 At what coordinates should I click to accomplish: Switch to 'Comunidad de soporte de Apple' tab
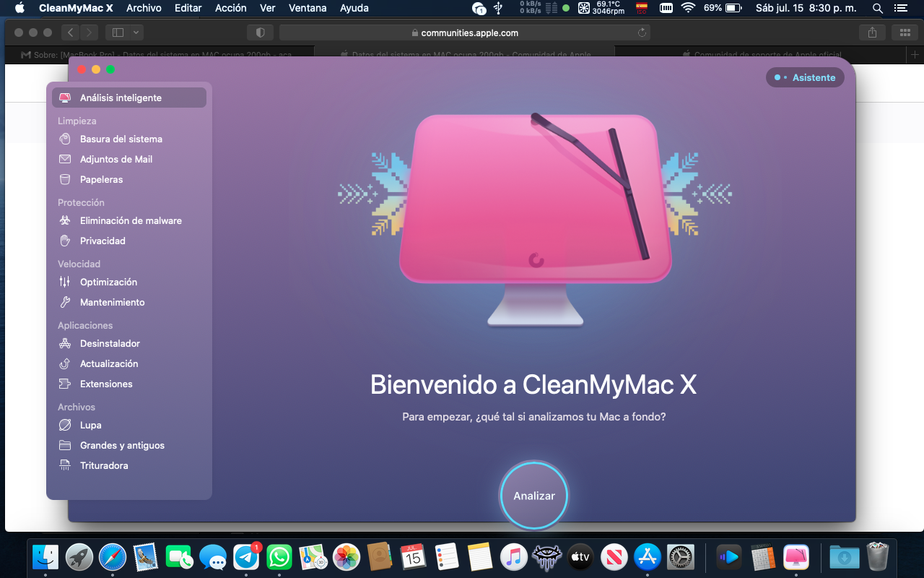tap(762, 54)
